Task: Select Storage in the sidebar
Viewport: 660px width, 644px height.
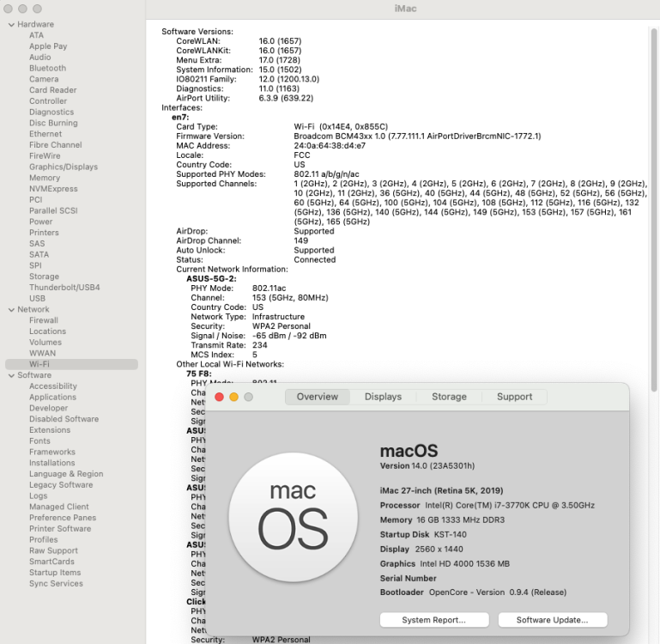Action: (44, 276)
